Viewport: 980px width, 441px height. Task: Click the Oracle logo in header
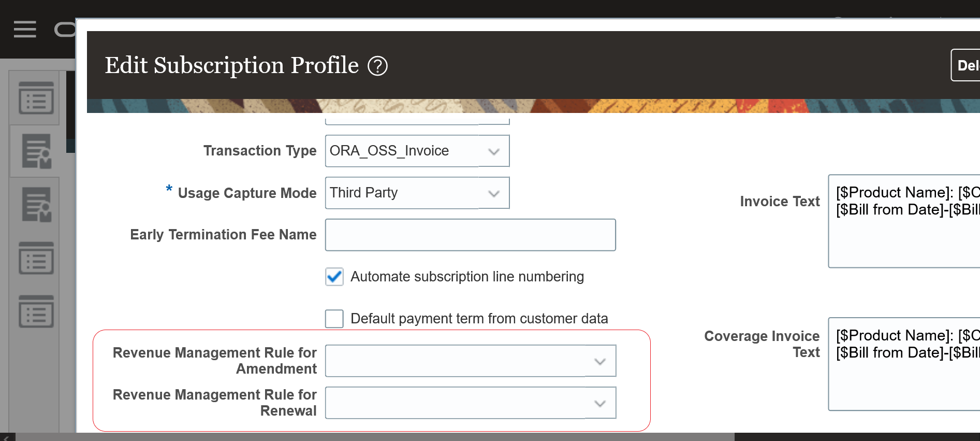coord(65,30)
